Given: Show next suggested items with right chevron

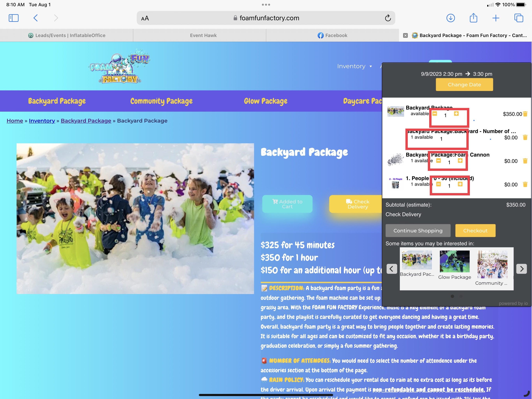Looking at the screenshot, I should [x=521, y=269].
